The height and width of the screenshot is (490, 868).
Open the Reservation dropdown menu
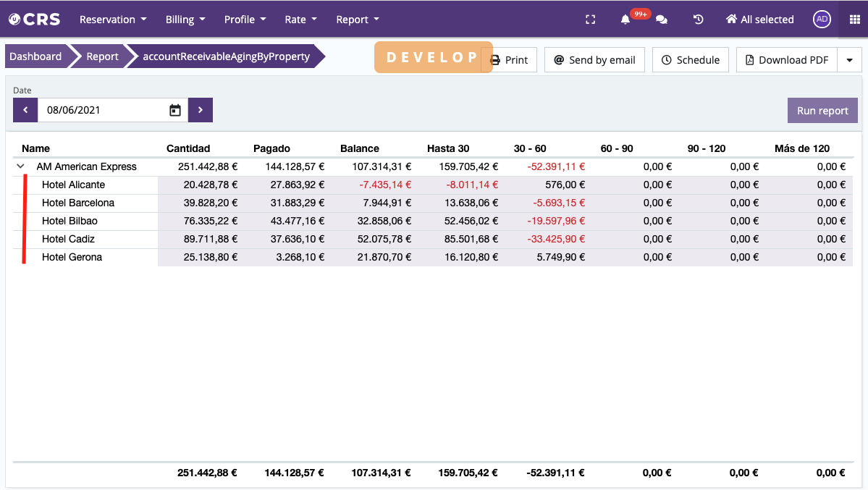point(113,20)
